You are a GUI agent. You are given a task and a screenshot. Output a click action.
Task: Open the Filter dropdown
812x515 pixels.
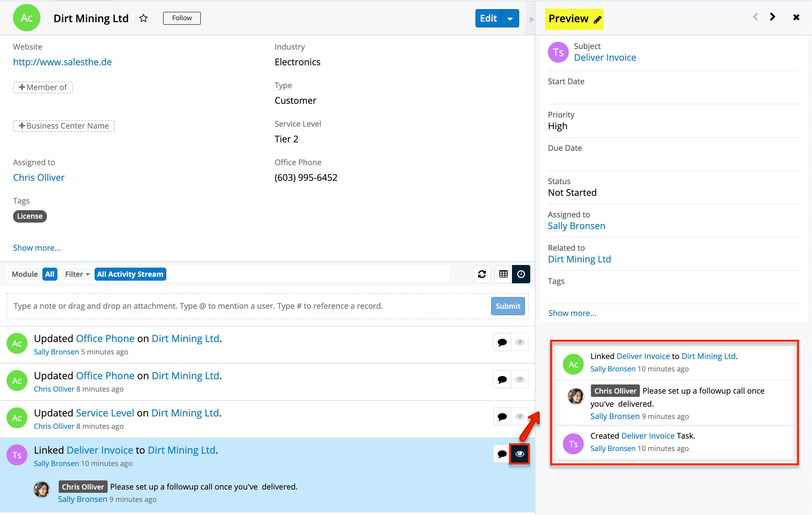click(77, 274)
